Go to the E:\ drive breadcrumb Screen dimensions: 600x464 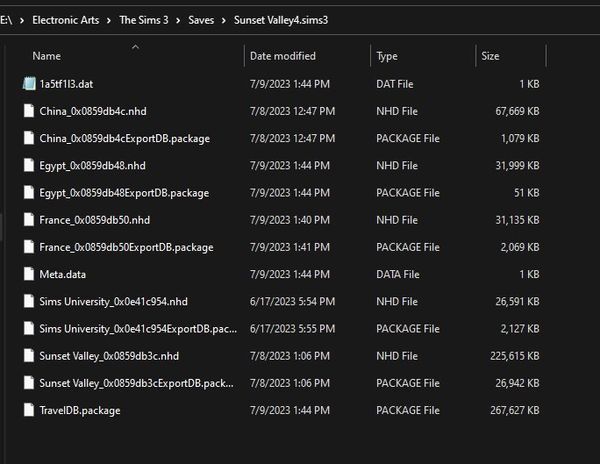[6, 20]
